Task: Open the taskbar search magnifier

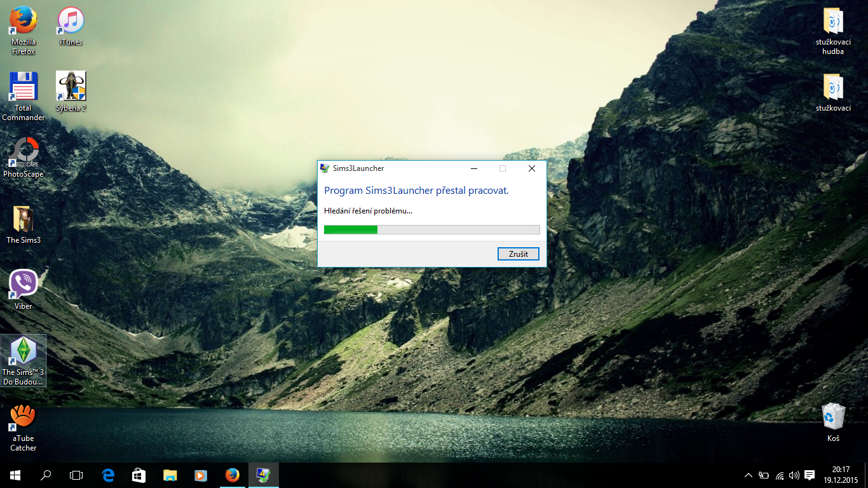Action: tap(46, 475)
